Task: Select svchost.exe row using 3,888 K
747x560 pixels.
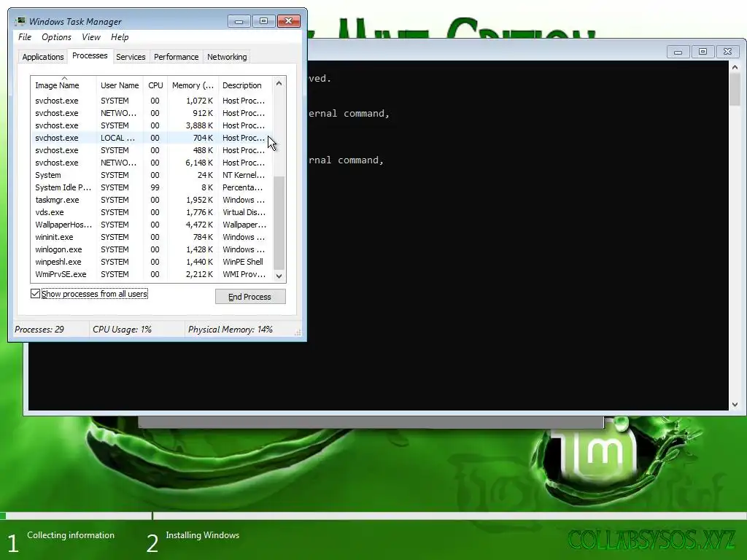Action: (x=152, y=125)
